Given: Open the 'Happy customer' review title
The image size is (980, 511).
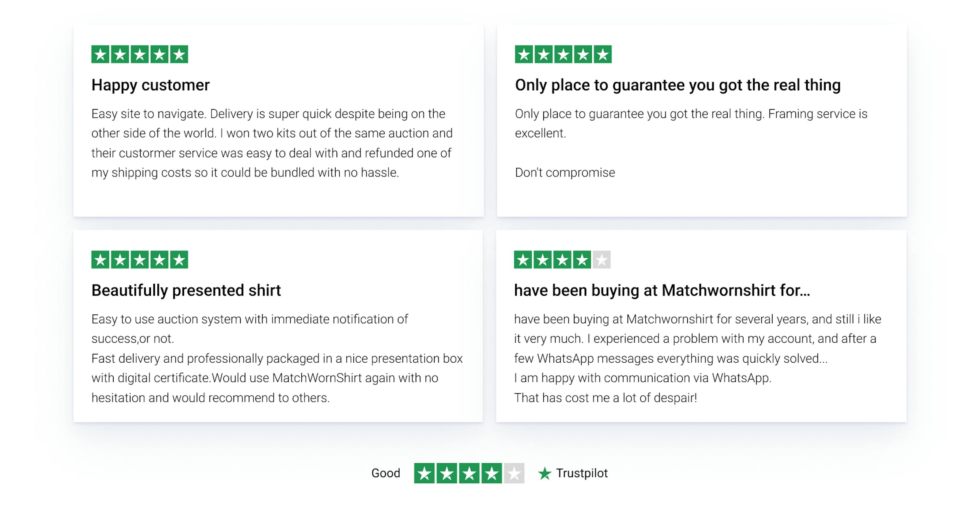Looking at the screenshot, I should [150, 85].
